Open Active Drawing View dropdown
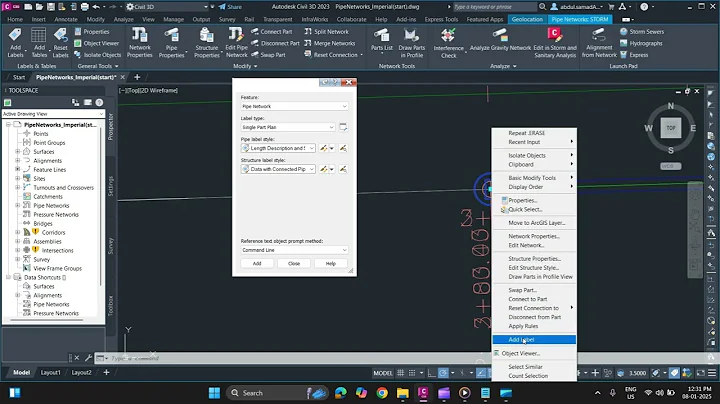Screen dimensions: 720x404 pyautogui.click(x=53, y=114)
